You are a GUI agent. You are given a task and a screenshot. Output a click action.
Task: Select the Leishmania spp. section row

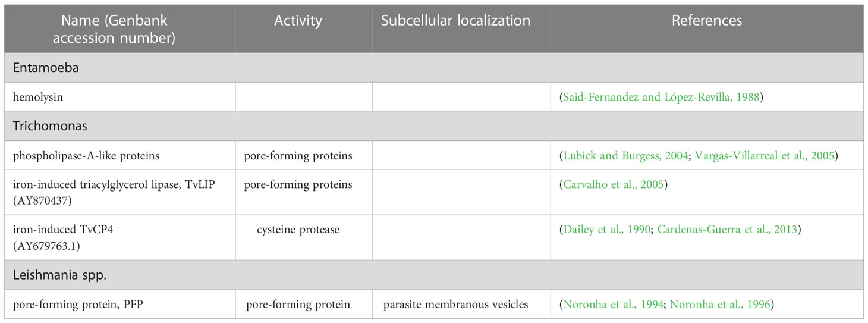pos(434,275)
